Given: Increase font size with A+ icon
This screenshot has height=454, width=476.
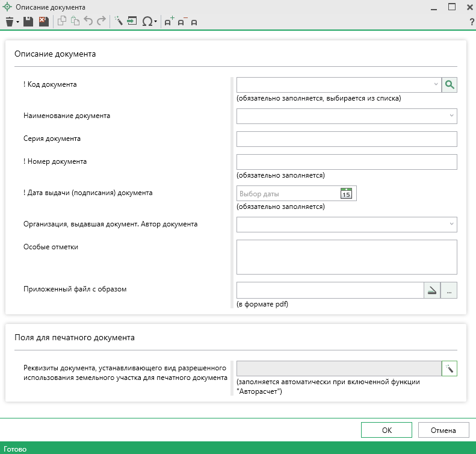Looking at the screenshot, I should click(x=168, y=22).
